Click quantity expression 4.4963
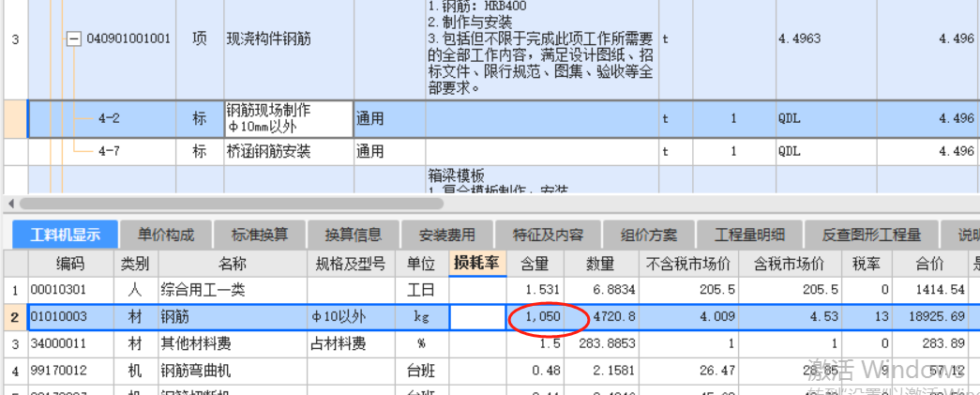Image resolution: width=980 pixels, height=395 pixels. tap(799, 39)
